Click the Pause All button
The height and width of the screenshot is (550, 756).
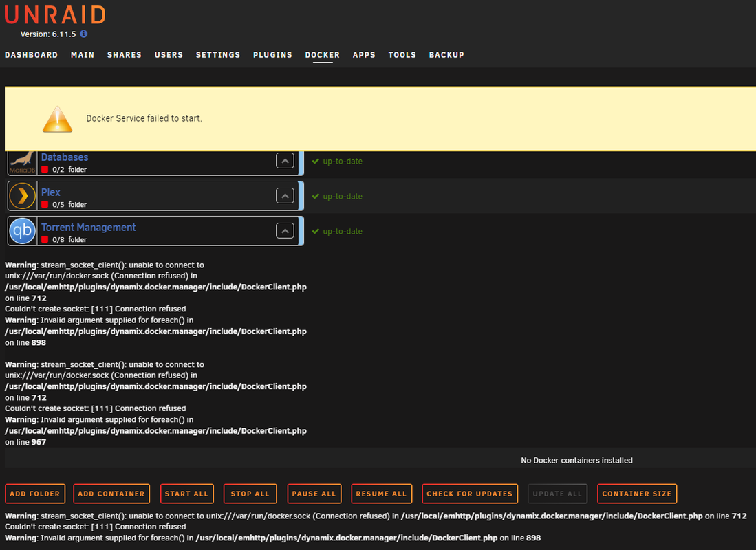[314, 494]
